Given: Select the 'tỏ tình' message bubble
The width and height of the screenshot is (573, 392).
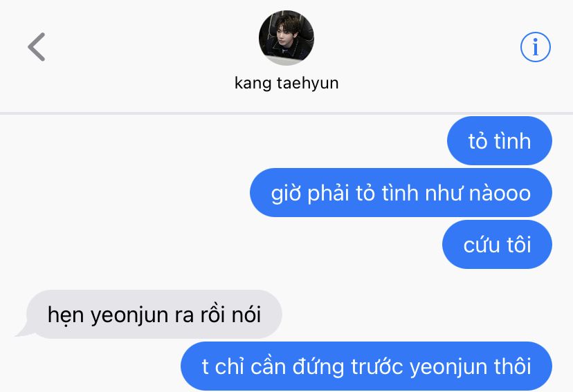Looking at the screenshot, I should (499, 141).
